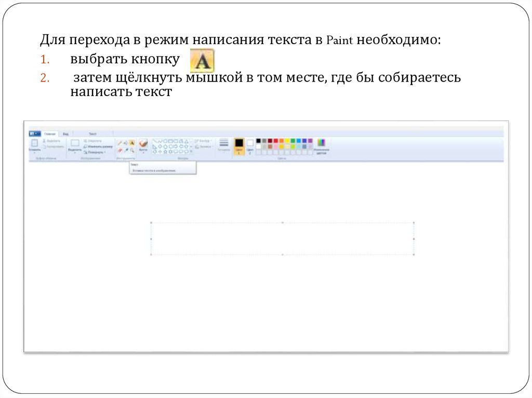Pick the orange palette swatch
The height and width of the screenshot is (398, 532).
tap(281, 141)
